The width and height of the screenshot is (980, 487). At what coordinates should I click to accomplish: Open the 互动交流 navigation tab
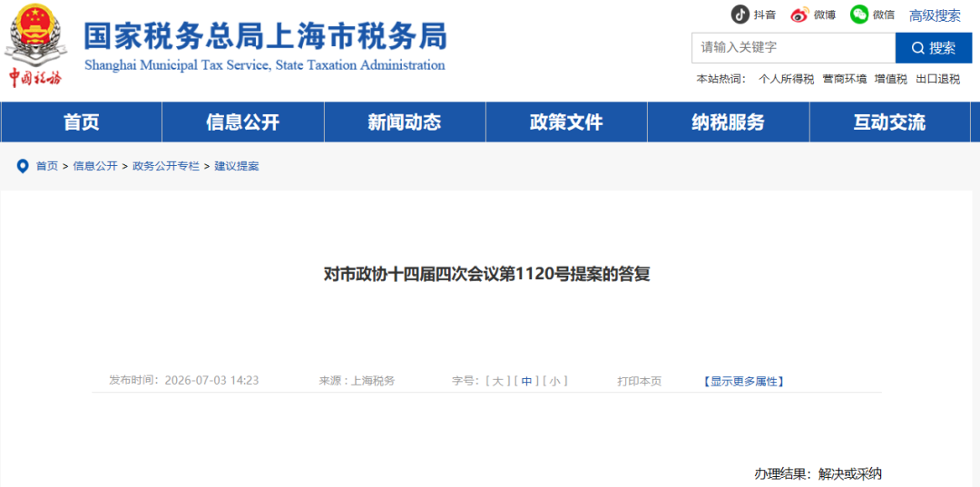pyautogui.click(x=890, y=122)
